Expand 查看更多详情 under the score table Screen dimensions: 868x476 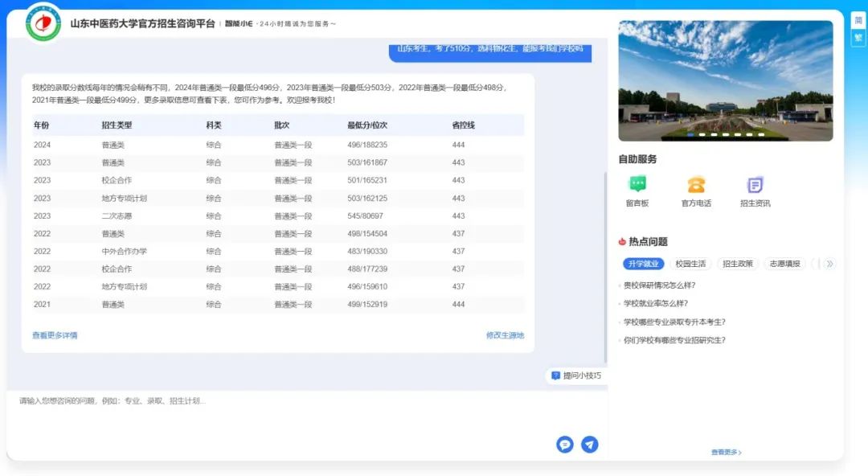click(55, 335)
